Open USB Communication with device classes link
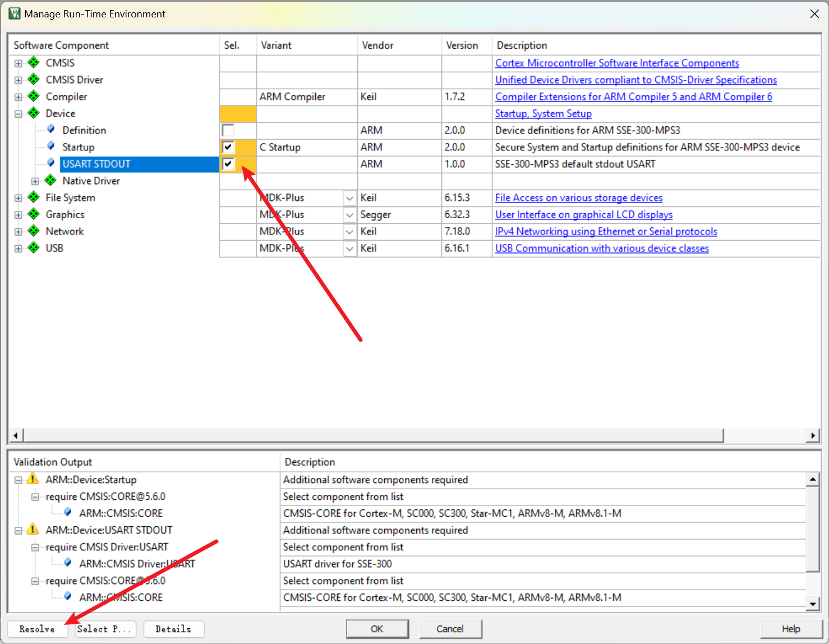829x644 pixels. (x=602, y=248)
